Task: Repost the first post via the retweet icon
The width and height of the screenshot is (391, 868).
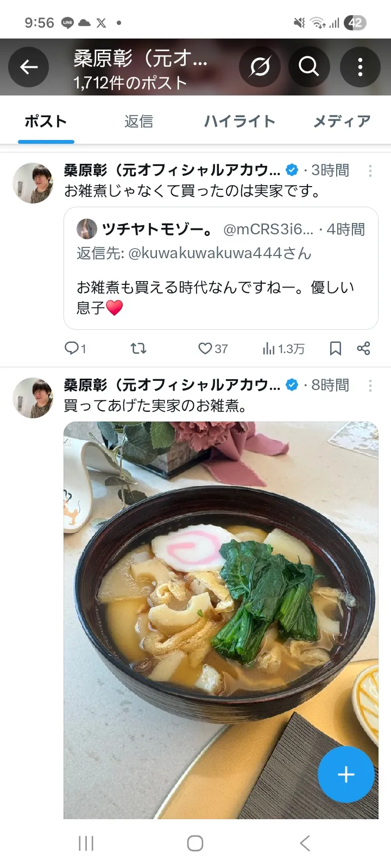Action: click(139, 348)
